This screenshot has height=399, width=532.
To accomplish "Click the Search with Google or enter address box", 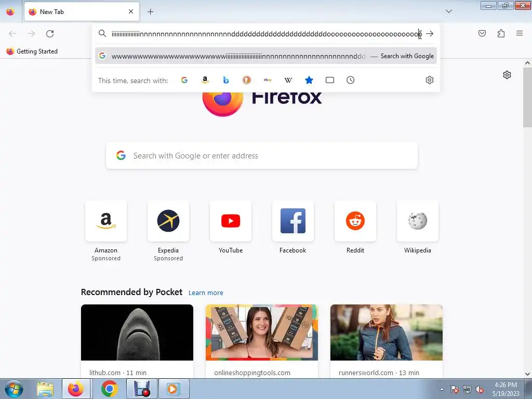I will click(x=262, y=156).
